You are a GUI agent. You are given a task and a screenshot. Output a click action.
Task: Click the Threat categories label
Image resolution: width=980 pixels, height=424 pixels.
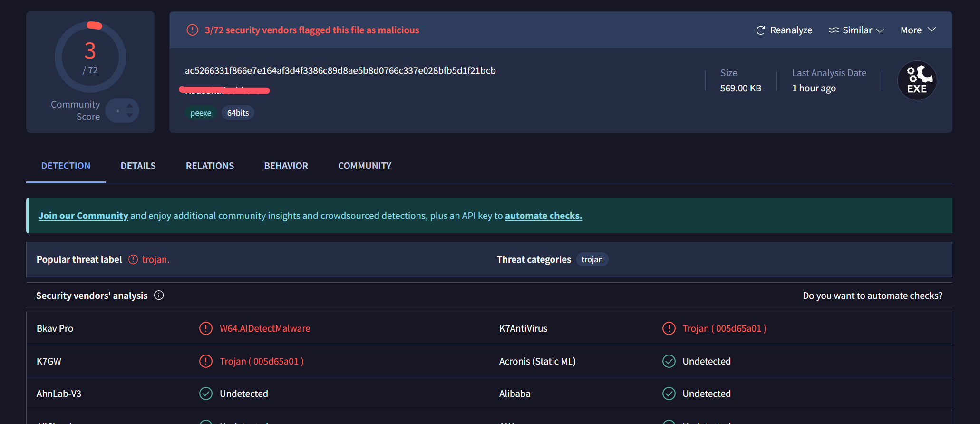[534, 259]
